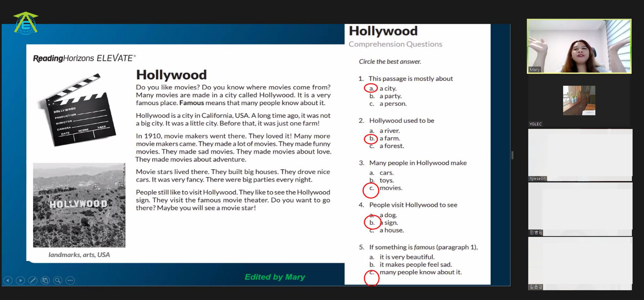Viewport: 644px width, 300px height.
Task: Choose answer "it makes people feel sad."
Action: [x=416, y=265]
